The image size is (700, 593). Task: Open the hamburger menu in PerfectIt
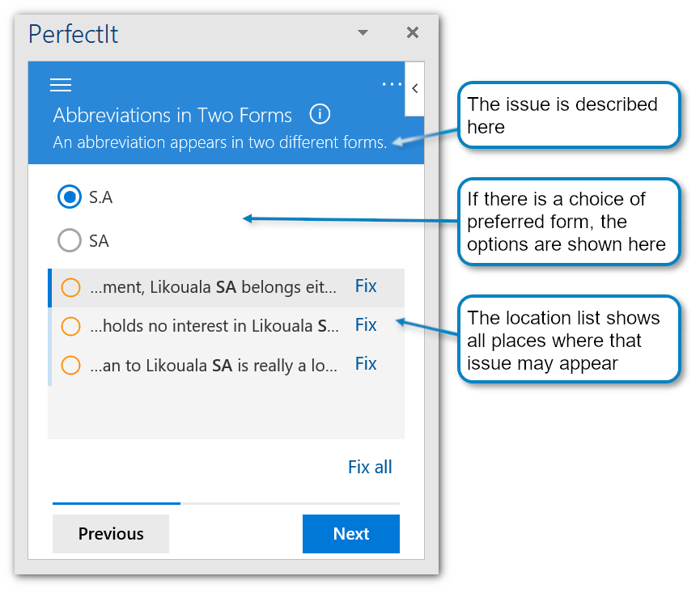click(x=61, y=85)
